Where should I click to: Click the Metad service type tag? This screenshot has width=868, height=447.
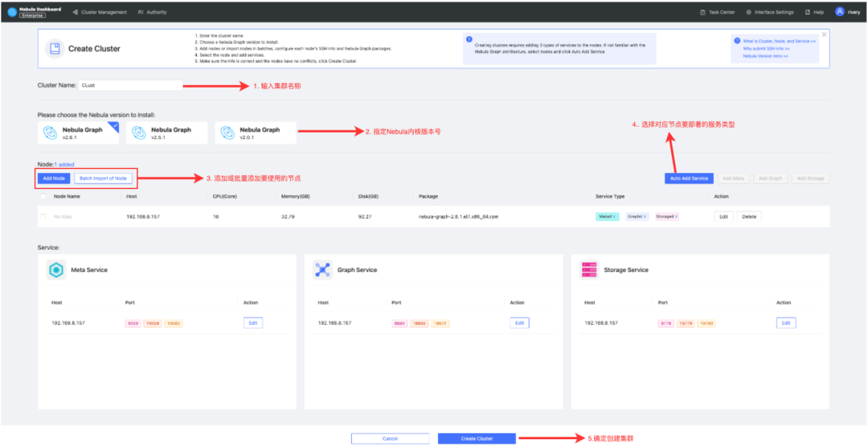606,216
